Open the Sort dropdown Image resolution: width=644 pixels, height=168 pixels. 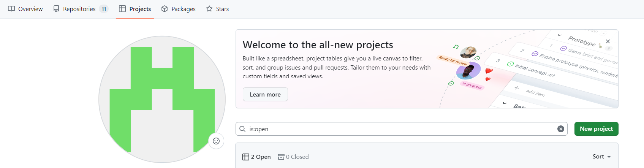click(x=601, y=157)
